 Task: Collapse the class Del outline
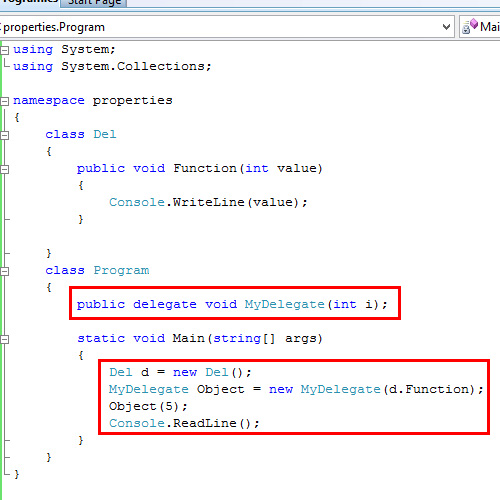[4, 135]
